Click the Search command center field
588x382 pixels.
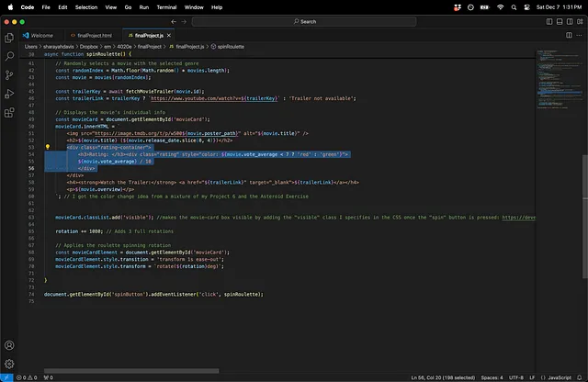(303, 21)
